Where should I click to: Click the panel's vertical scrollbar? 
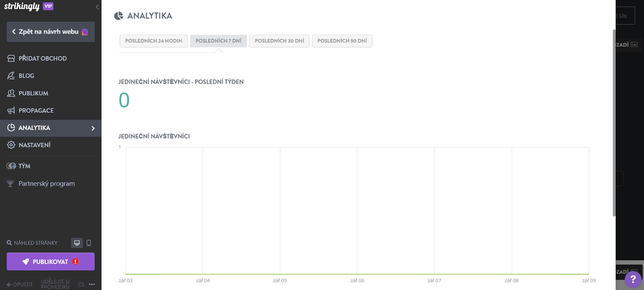614,122
